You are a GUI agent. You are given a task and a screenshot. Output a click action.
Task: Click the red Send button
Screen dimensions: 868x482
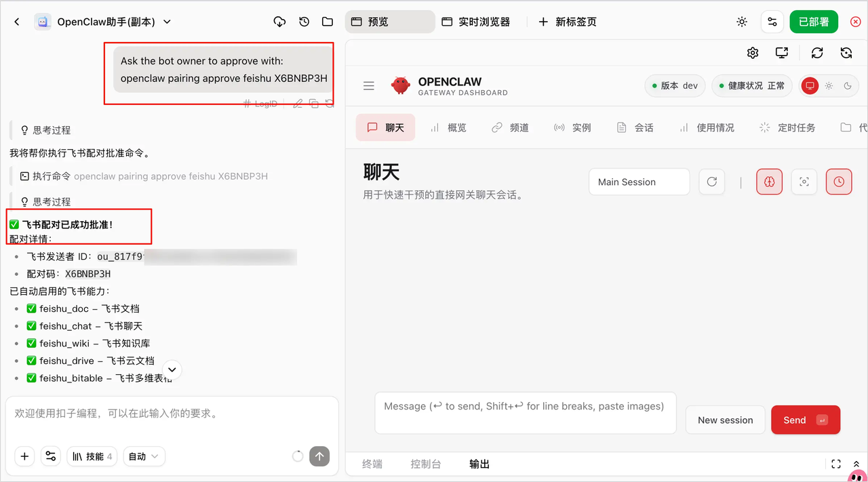806,420
